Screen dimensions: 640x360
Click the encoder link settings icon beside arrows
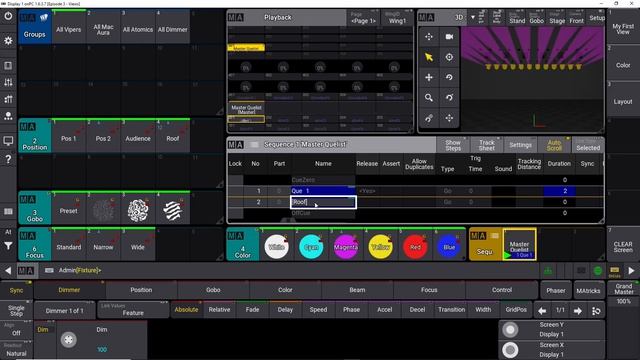click(596, 311)
